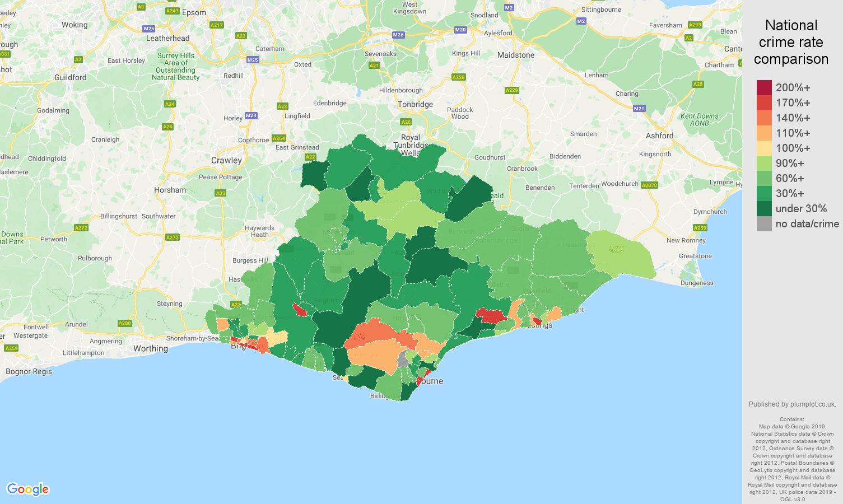The image size is (843, 504).
Task: Click the M25 road shield near Leatherhead
Action: click(148, 29)
